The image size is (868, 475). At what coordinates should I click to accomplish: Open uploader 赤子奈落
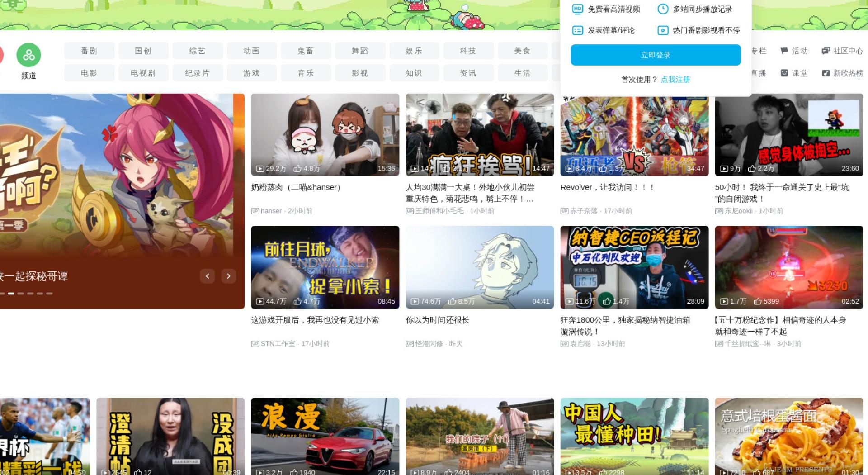point(584,211)
